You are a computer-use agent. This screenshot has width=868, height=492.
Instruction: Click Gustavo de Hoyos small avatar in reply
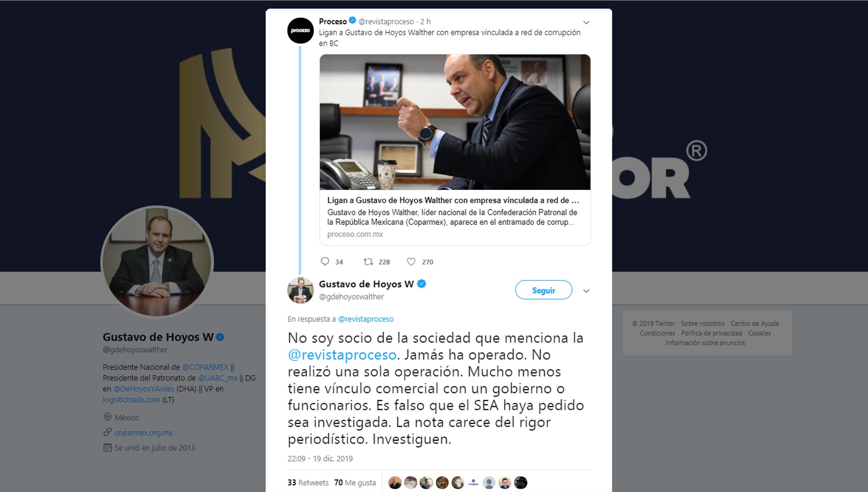click(300, 290)
